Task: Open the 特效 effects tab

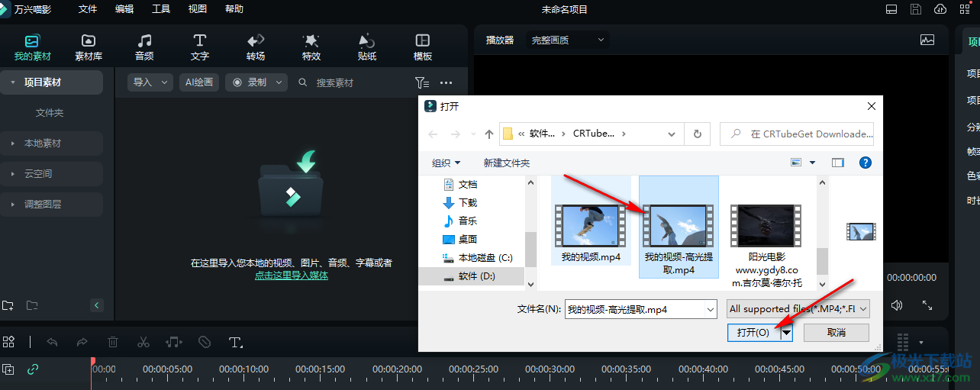Action: click(x=311, y=47)
